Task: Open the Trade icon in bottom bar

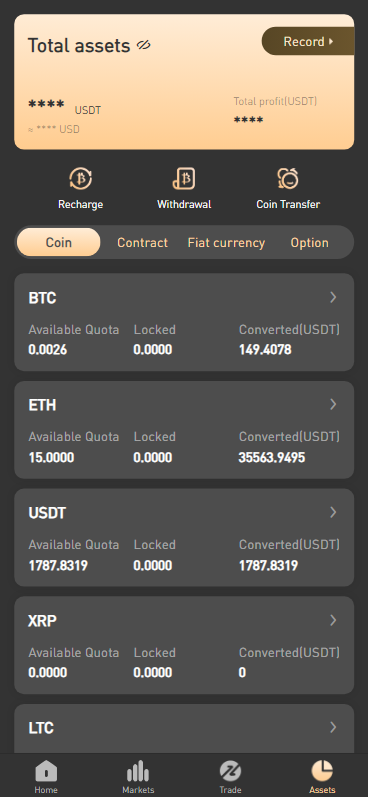Action: pos(230,772)
